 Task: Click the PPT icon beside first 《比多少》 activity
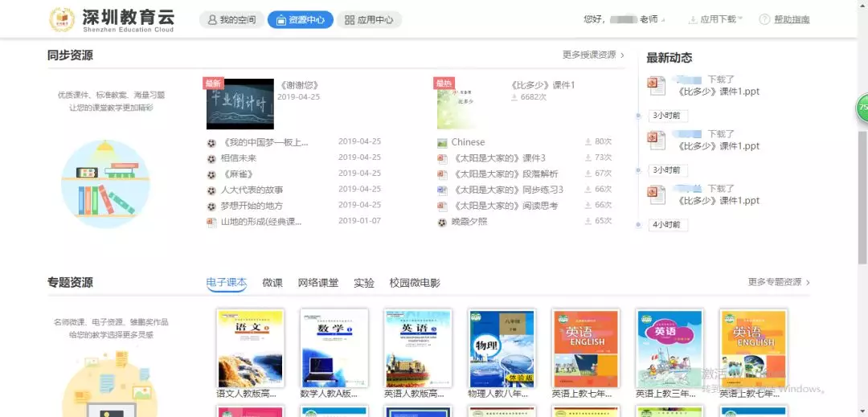[657, 86]
